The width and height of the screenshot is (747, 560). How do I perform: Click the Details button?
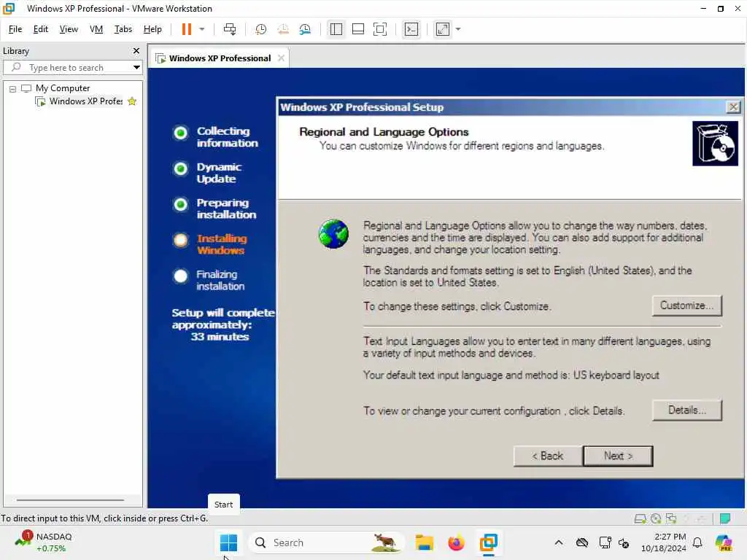[686, 410]
